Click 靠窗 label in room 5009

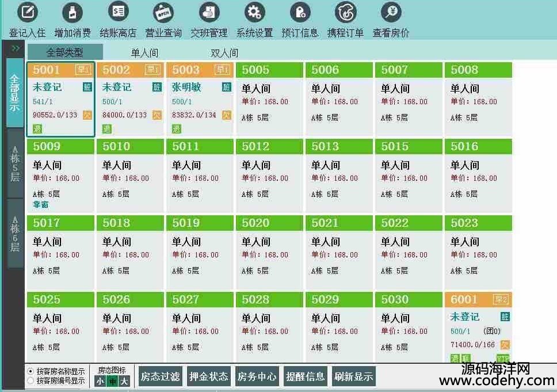click(x=40, y=204)
